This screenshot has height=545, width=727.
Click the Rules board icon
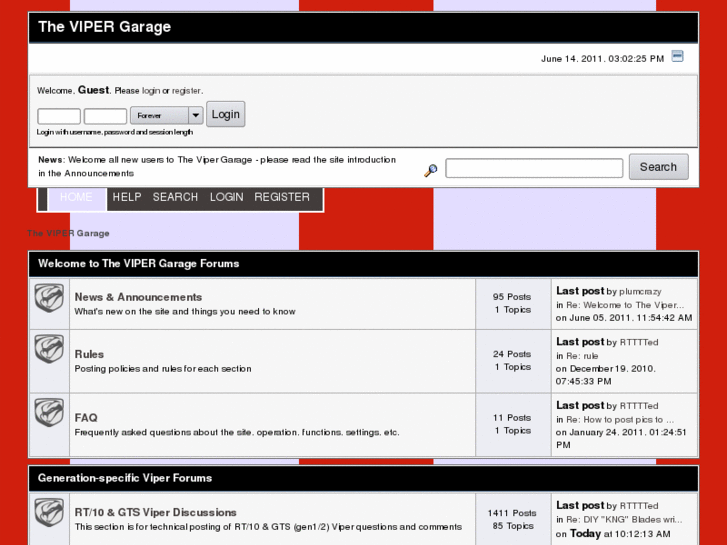click(49, 348)
